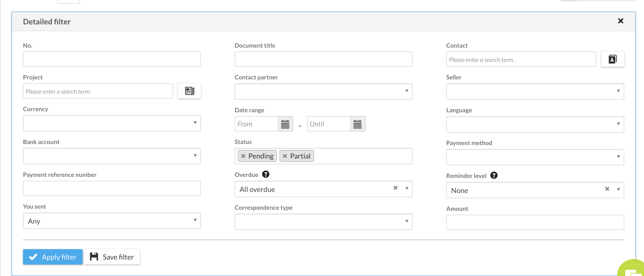This screenshot has height=276, width=644.
Task: Click the Apply filter button
Action: coord(53,257)
